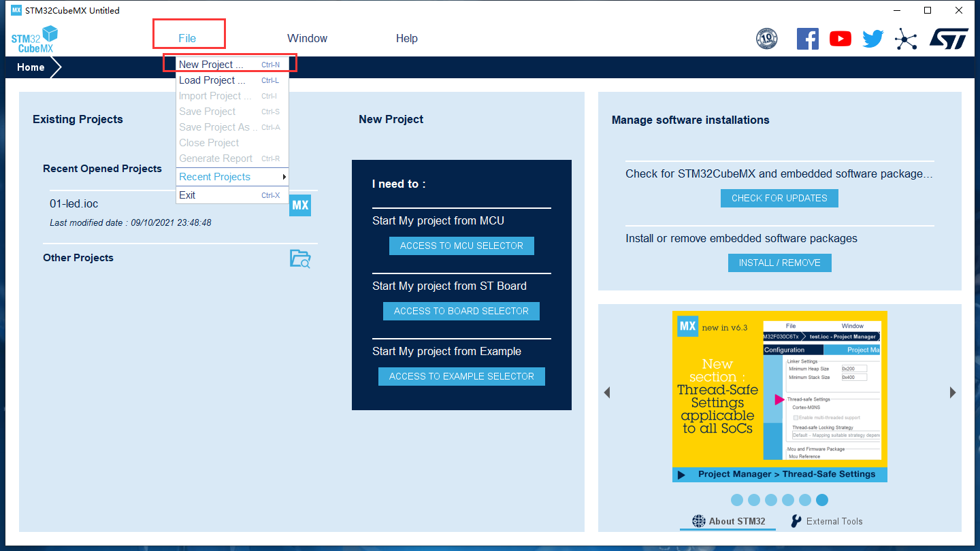Click ACCESS TO MCU SELECTOR button
Viewport: 980px width, 551px height.
coord(461,246)
